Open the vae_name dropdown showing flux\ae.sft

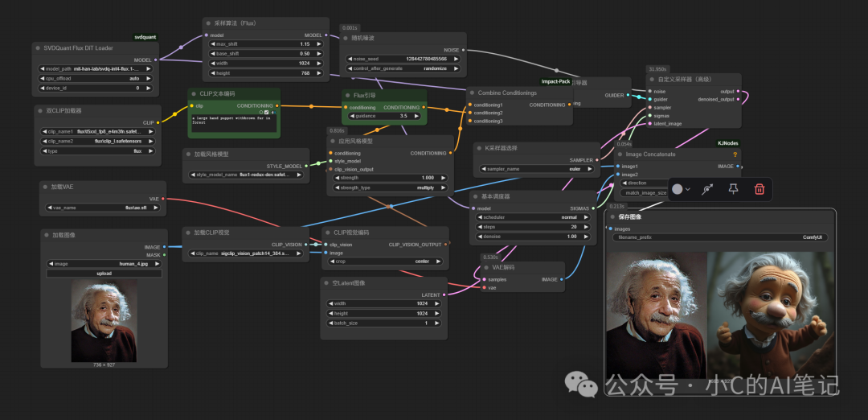[x=103, y=208]
